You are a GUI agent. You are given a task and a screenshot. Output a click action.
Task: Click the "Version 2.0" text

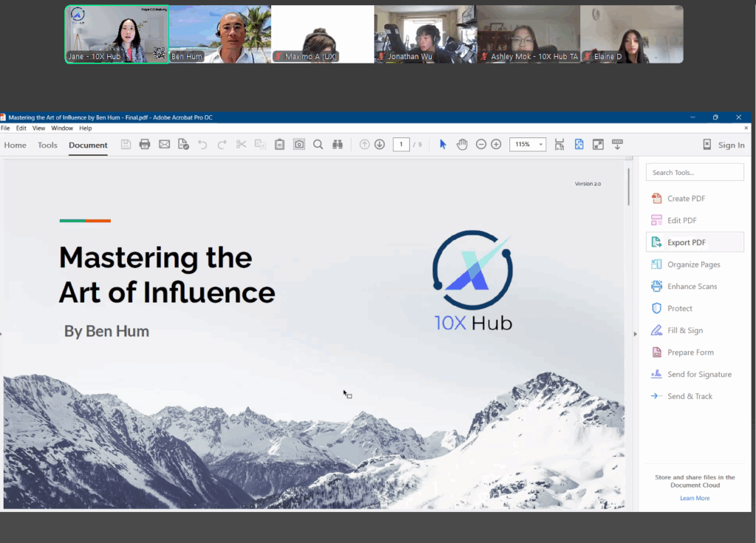588,184
